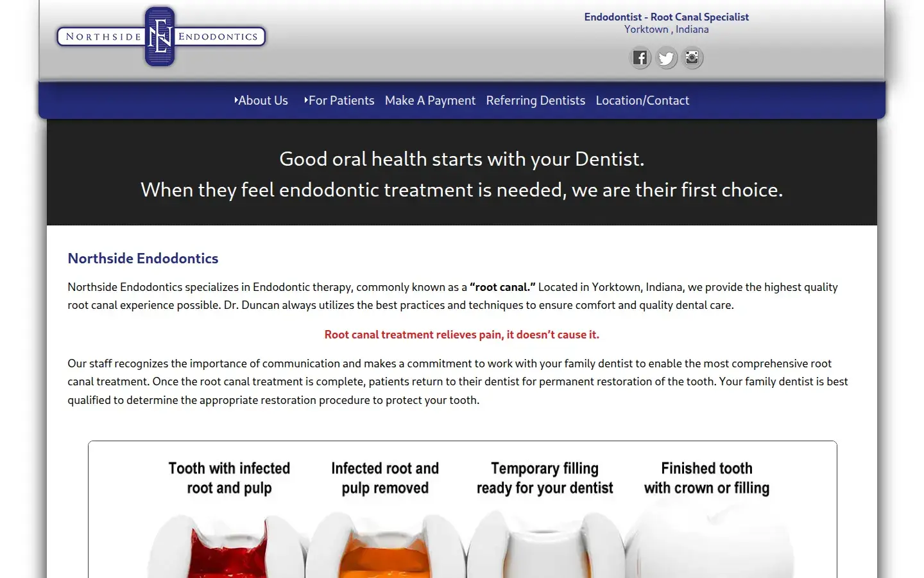Open Location/Contact page
This screenshot has width=924, height=578.
click(642, 100)
